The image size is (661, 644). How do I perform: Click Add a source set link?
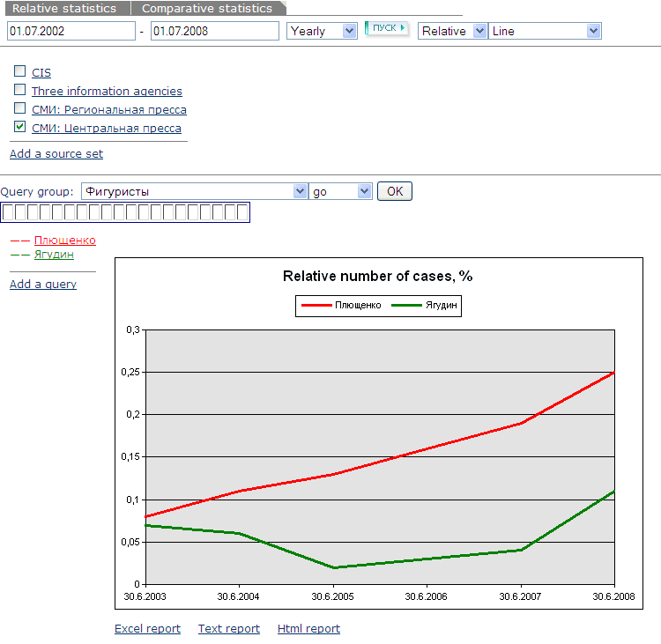pyautogui.click(x=56, y=153)
